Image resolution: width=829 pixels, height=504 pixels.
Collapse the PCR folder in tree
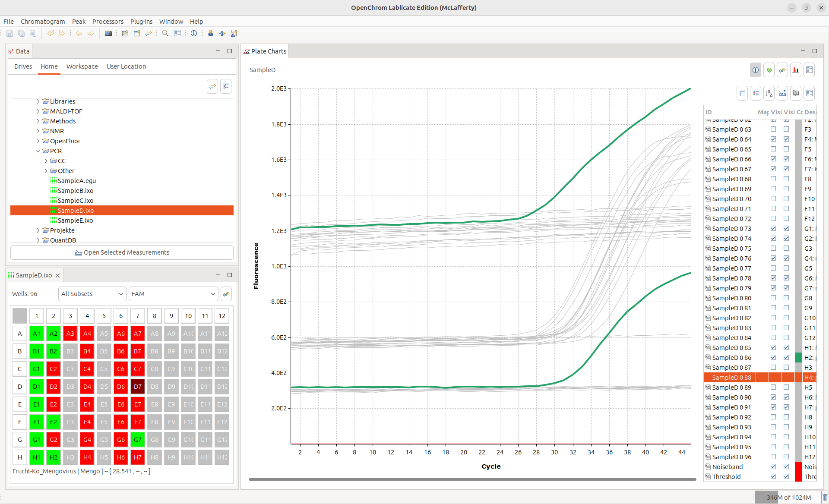38,151
